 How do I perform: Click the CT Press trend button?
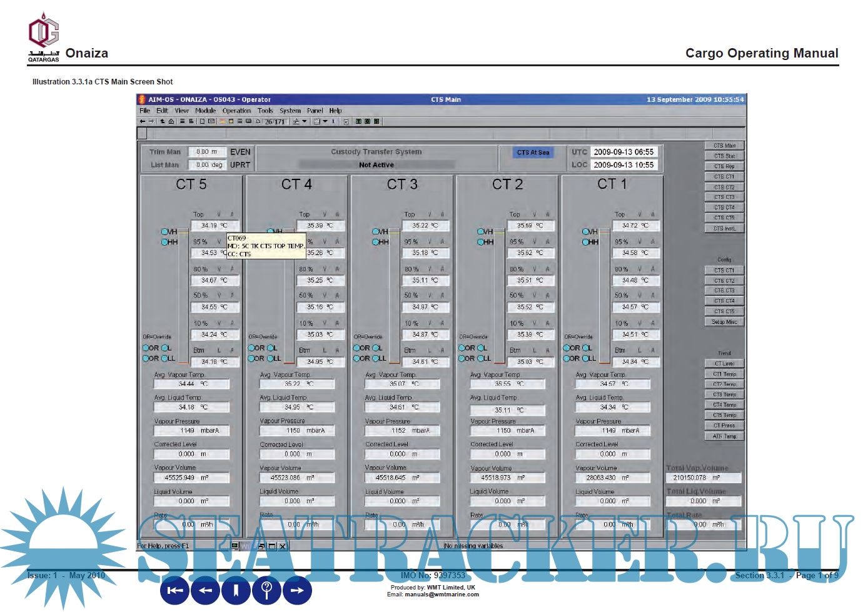pos(724,426)
